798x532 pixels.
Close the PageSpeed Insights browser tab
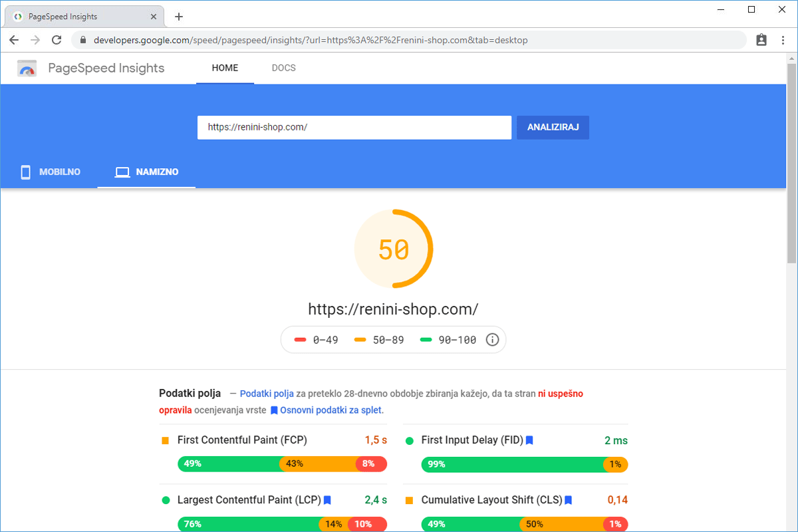pyautogui.click(x=154, y=17)
